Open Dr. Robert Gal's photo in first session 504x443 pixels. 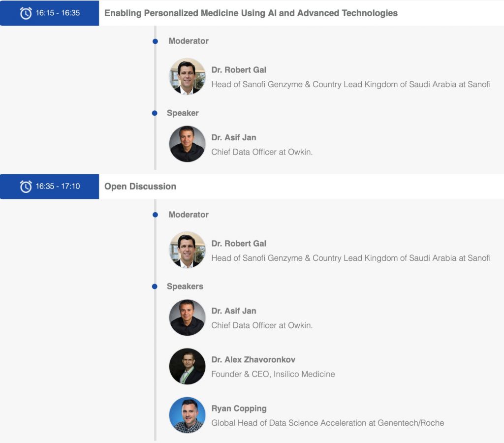(x=187, y=76)
